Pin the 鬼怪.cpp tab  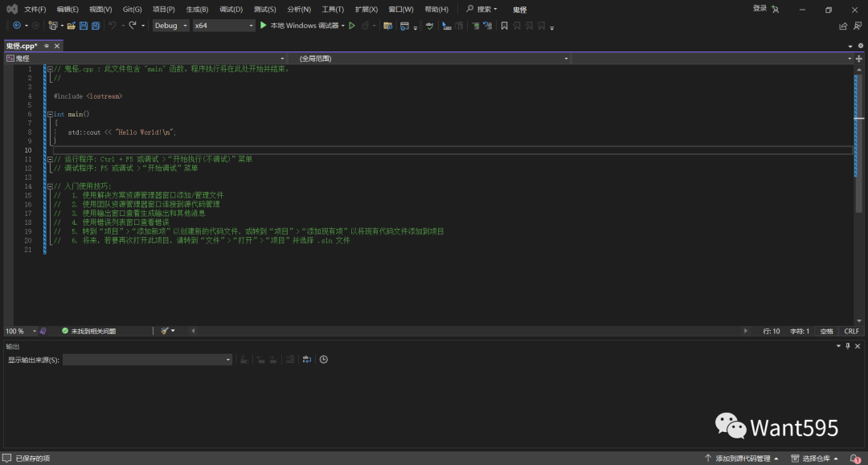point(47,46)
